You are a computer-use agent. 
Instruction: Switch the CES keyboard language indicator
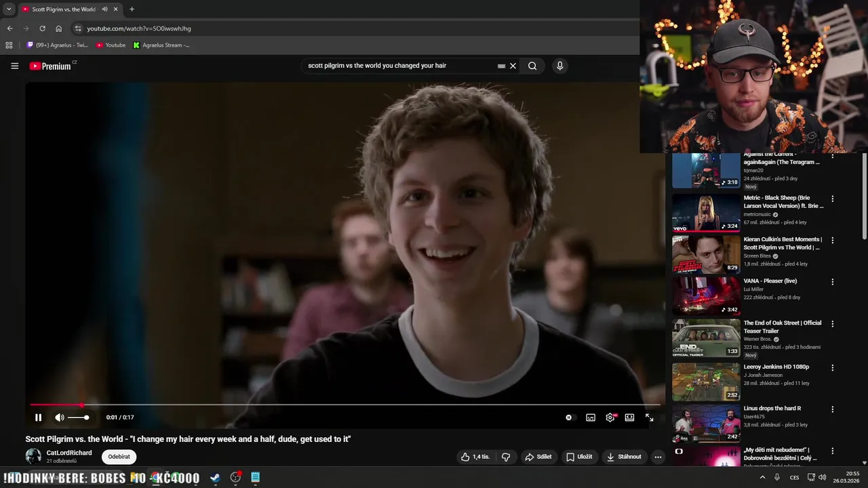pos(794,477)
